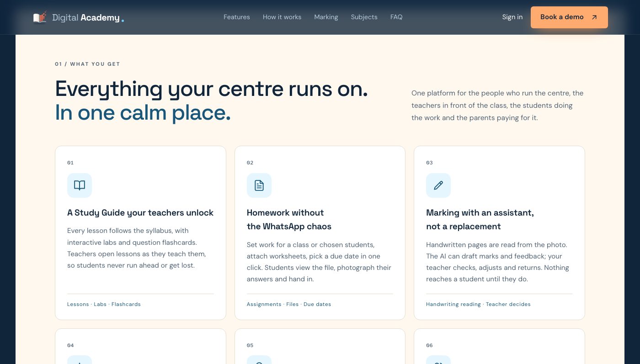
Task: Click the document icon on Homework card
Action: (259, 185)
